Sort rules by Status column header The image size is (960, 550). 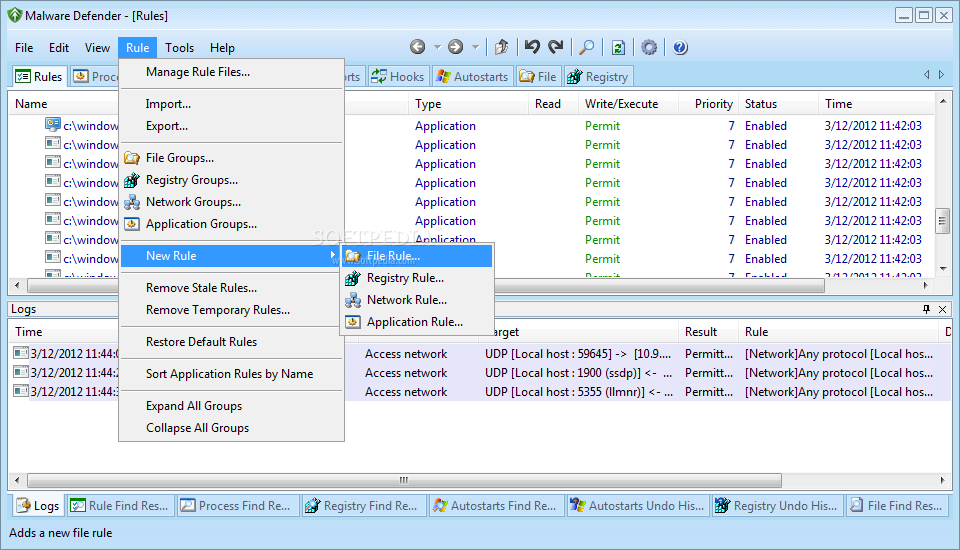[x=778, y=104]
